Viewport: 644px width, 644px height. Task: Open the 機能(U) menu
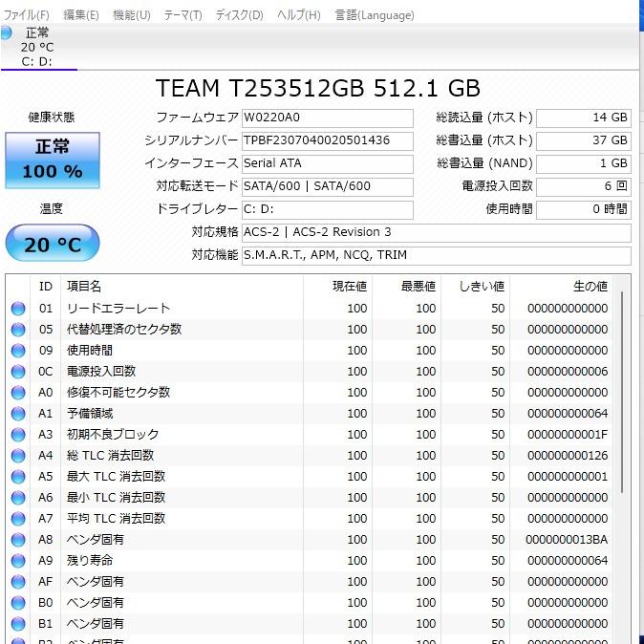132,15
